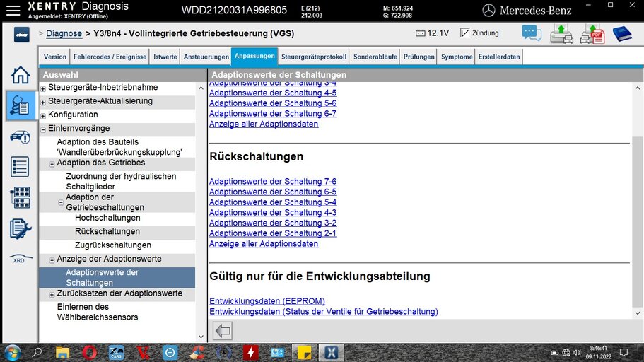Click the Diagnose breadcrumb link
644x362 pixels.
pyautogui.click(x=64, y=33)
